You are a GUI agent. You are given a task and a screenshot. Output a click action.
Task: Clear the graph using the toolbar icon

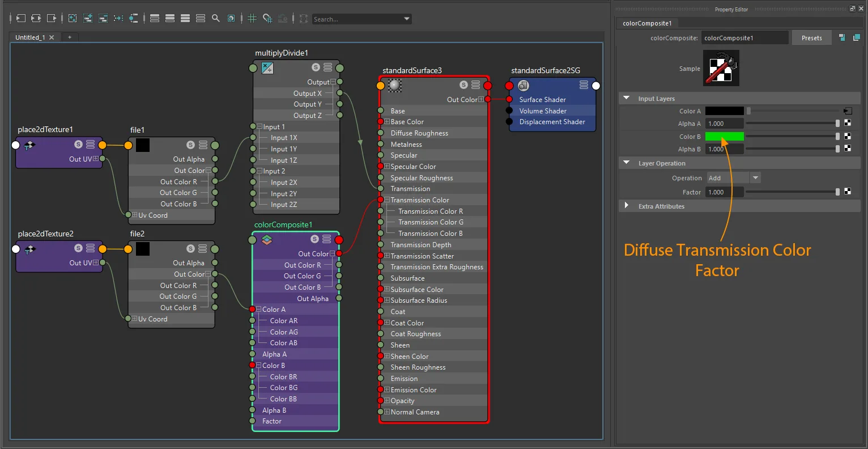point(73,19)
